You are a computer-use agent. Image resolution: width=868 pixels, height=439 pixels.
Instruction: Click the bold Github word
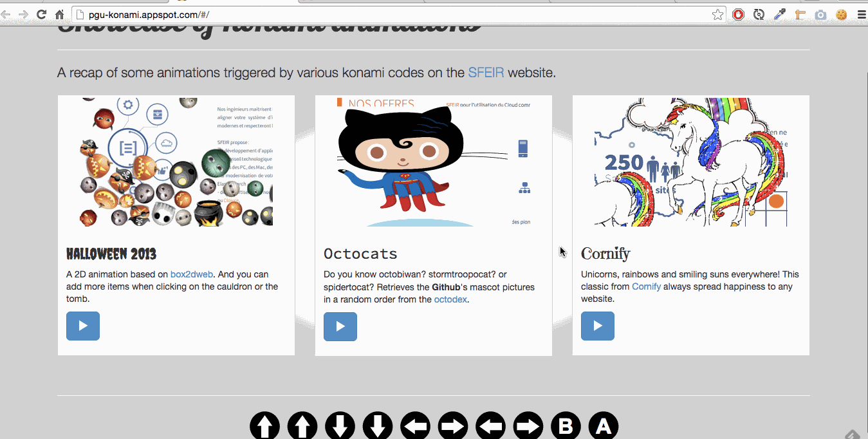pyautogui.click(x=447, y=287)
